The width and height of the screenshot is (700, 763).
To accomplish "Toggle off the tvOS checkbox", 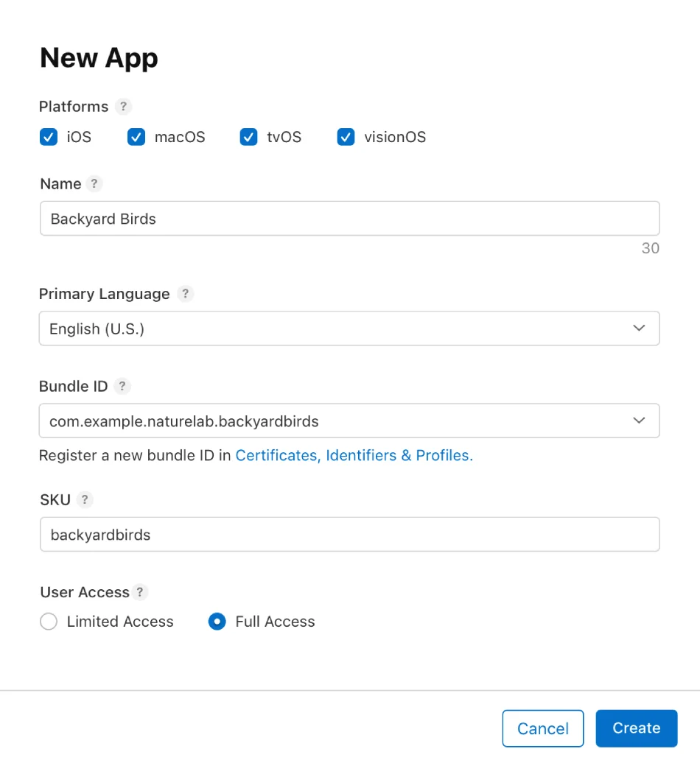I will tap(248, 137).
